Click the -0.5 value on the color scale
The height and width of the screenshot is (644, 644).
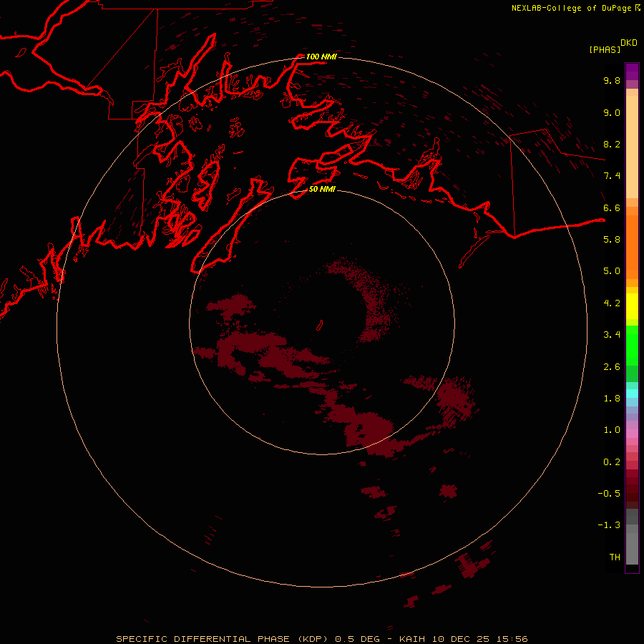(609, 494)
